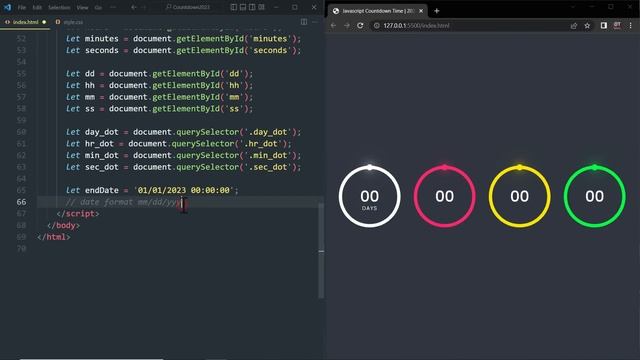Image resolution: width=640 pixels, height=360 pixels.
Task: Click the pink hours countdown circle
Action: pyautogui.click(x=444, y=196)
